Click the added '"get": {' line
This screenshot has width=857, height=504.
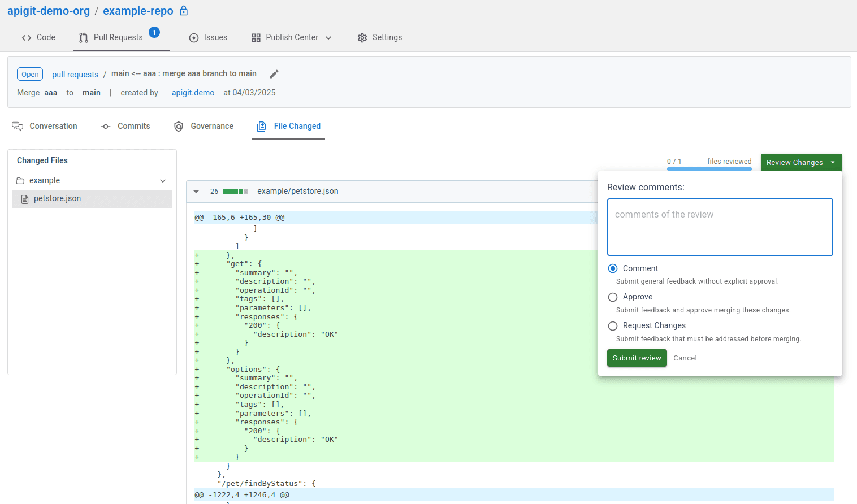(x=244, y=264)
